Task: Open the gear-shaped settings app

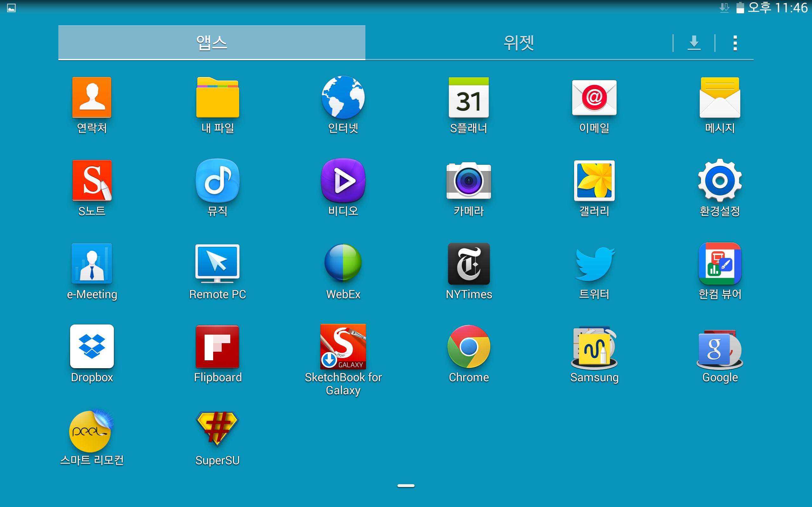Action: click(720, 180)
